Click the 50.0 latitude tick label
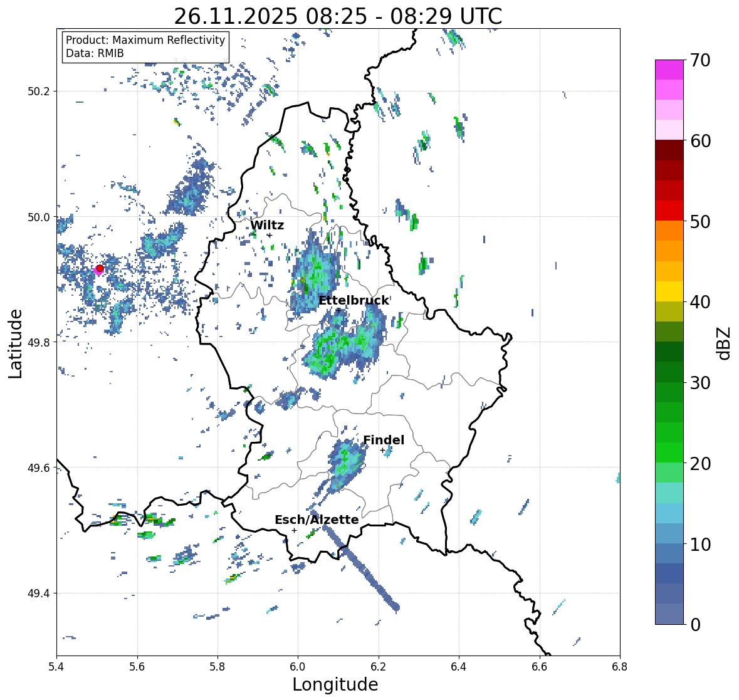 (x=39, y=217)
